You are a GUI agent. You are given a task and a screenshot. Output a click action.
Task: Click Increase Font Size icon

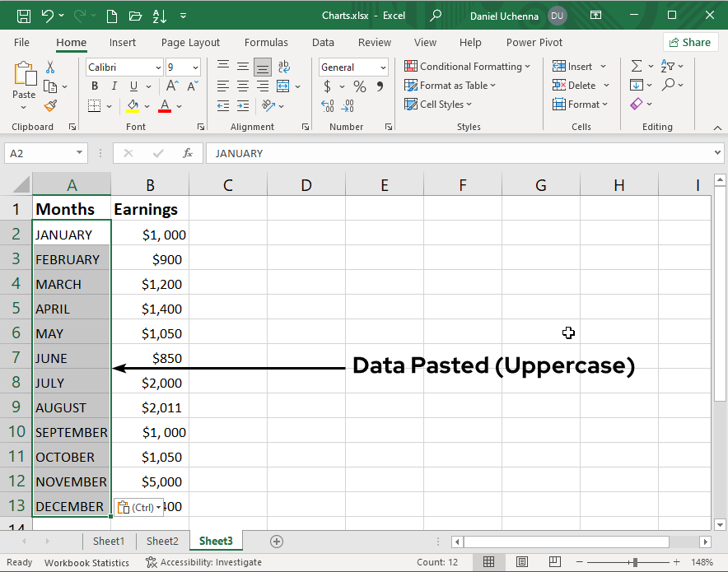click(x=172, y=86)
